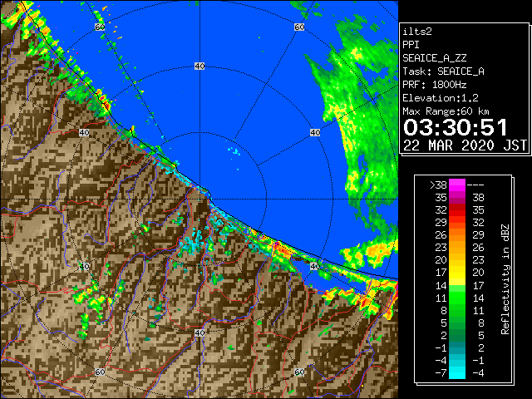Click the magenta >38 dBZ legend color

457,185
